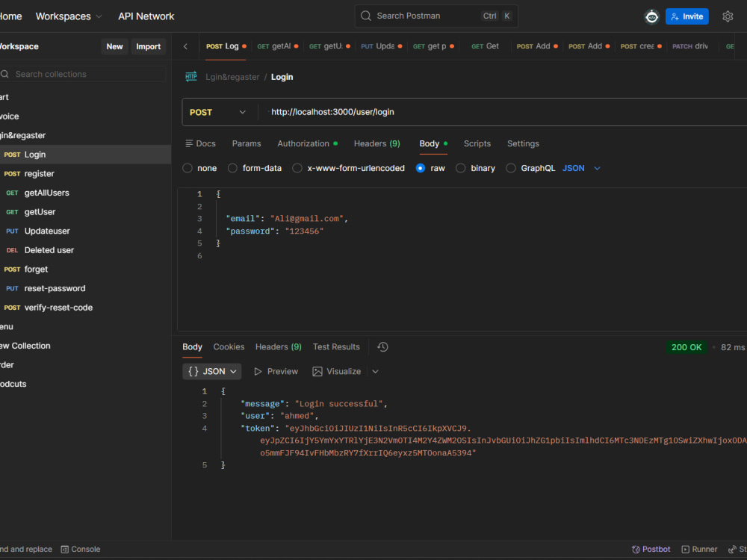
Task: Open the Test Results tab
Action: click(x=336, y=347)
